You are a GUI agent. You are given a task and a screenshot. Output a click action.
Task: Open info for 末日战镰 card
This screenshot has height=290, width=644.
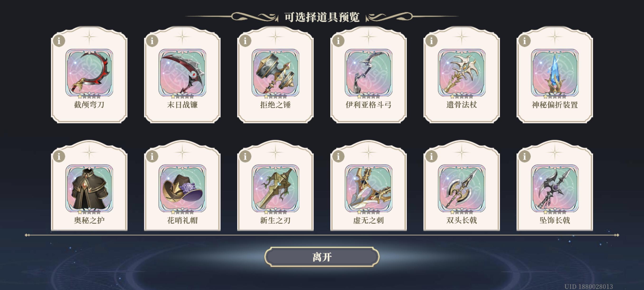[152, 41]
